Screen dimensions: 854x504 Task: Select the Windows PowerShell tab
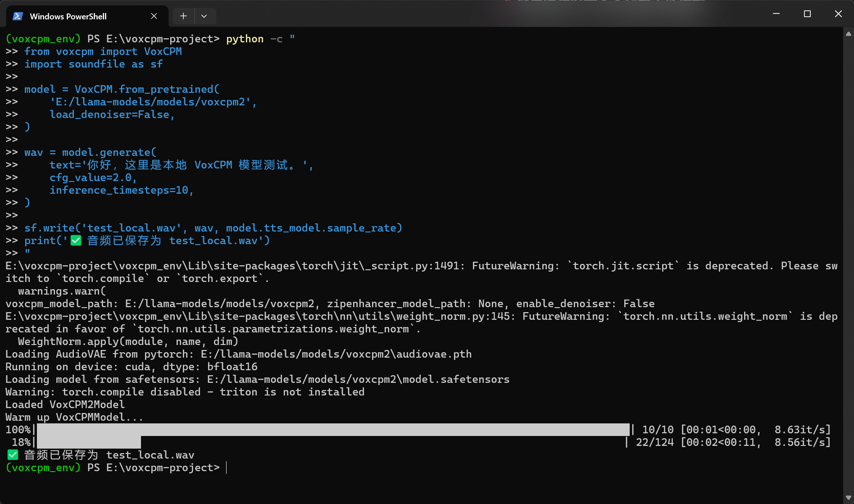pos(87,16)
